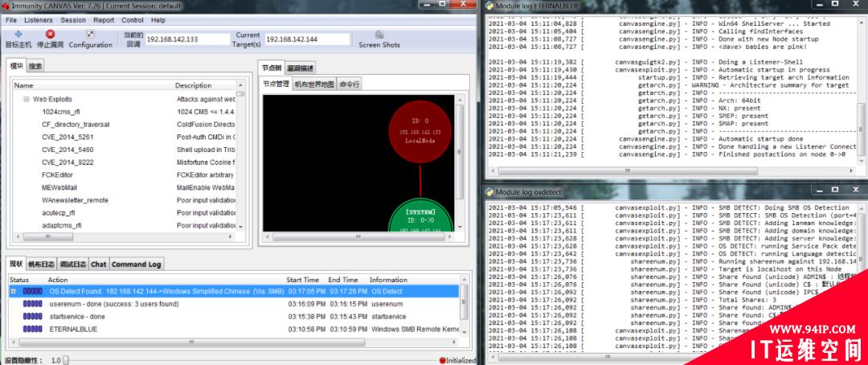Open the Configuration toolbar icon
Viewport: 868px width, 365px height.
(x=90, y=35)
